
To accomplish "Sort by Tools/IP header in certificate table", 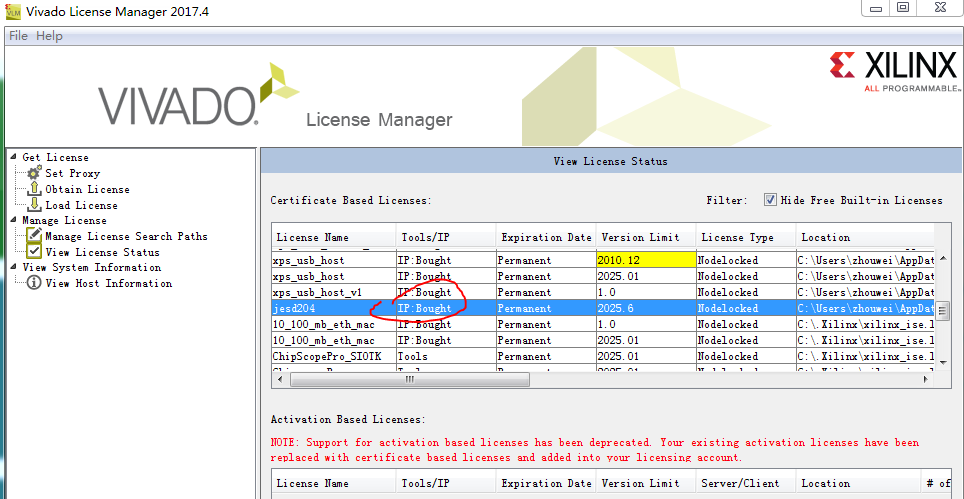I will point(446,237).
